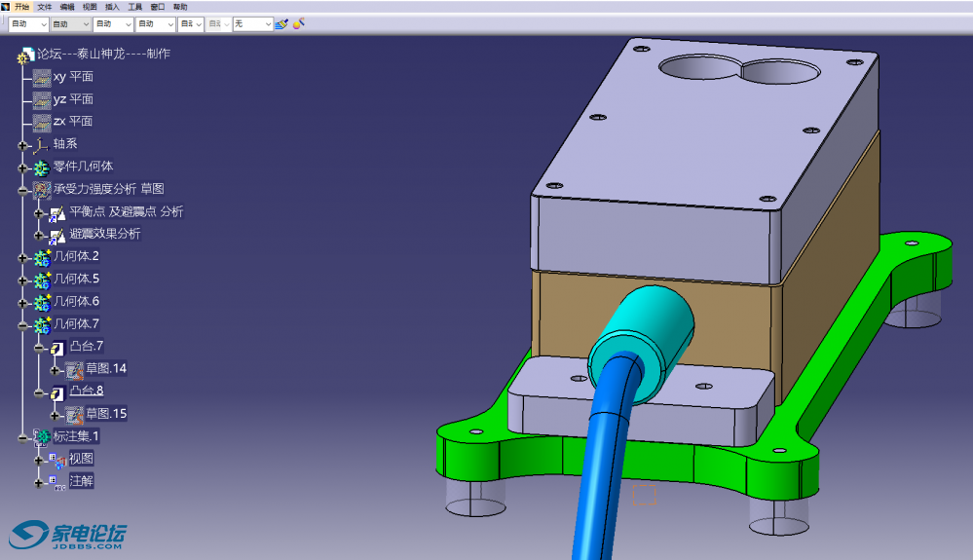Click the 视图 views node icon
Viewport: 973px width, 560px height.
click(57, 459)
